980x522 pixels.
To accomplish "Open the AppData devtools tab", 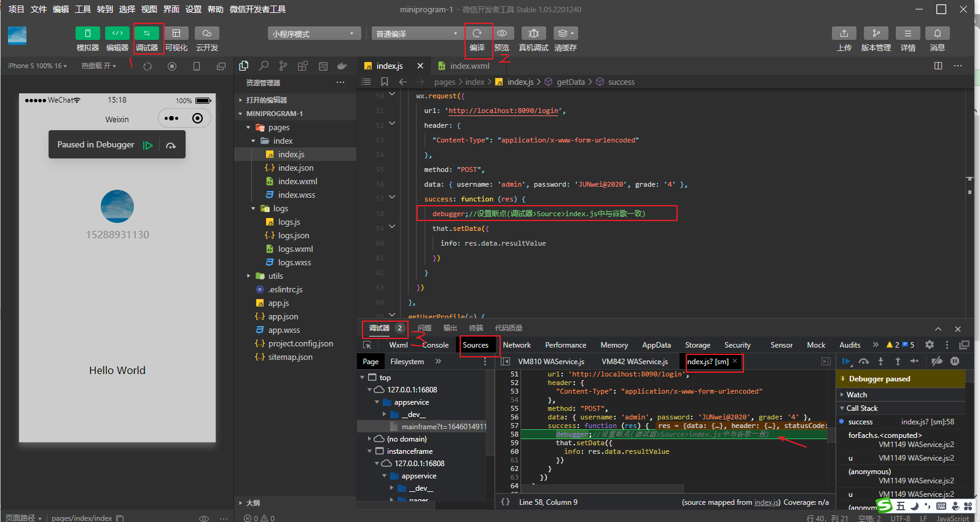I will 656,345.
